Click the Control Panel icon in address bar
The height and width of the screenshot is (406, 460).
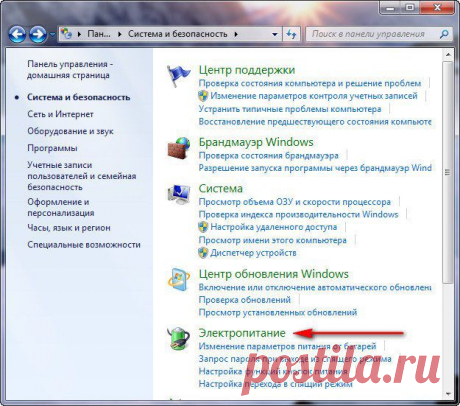pyautogui.click(x=66, y=34)
